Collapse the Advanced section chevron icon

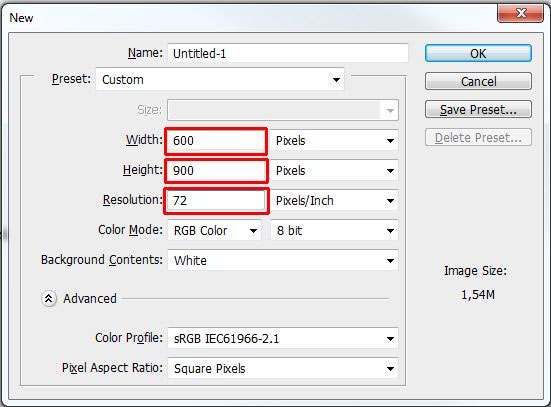pyautogui.click(x=49, y=299)
